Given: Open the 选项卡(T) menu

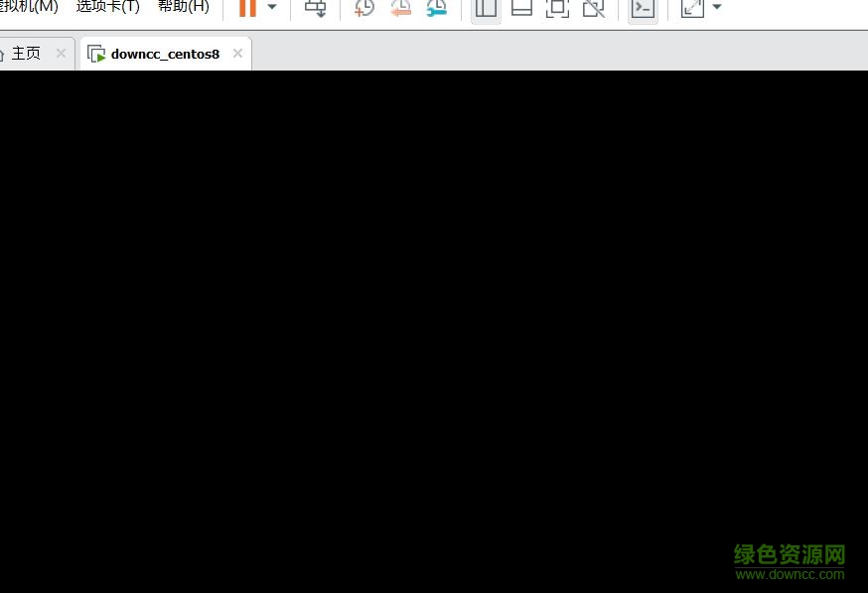Looking at the screenshot, I should pyautogui.click(x=107, y=7).
